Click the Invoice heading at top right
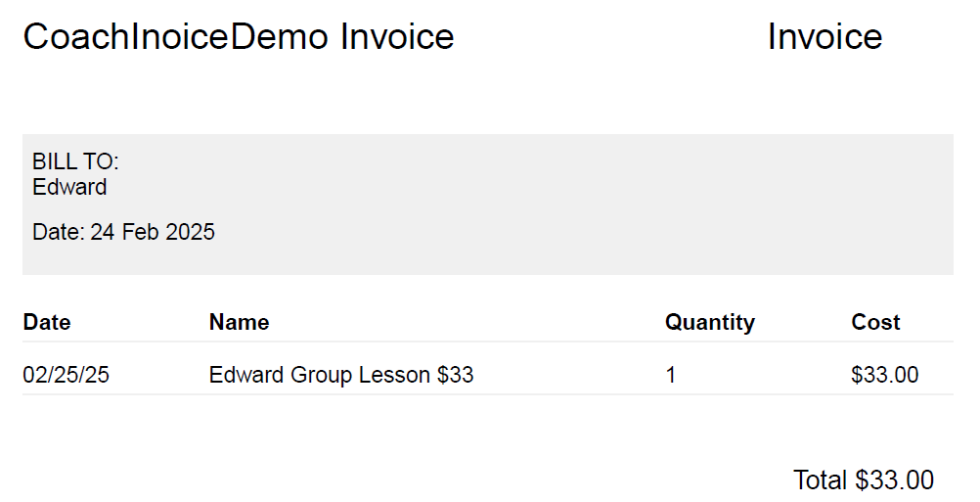The image size is (980, 502). 824,37
